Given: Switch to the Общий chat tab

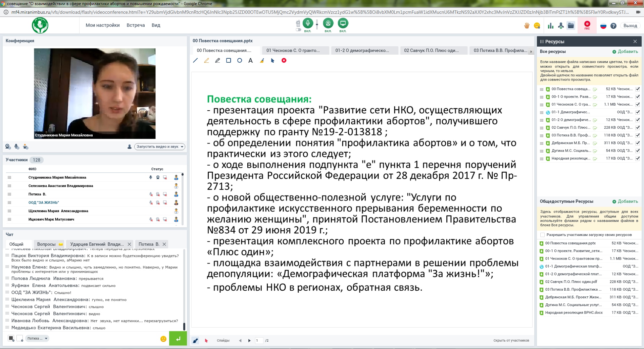Looking at the screenshot, I should pos(16,244).
